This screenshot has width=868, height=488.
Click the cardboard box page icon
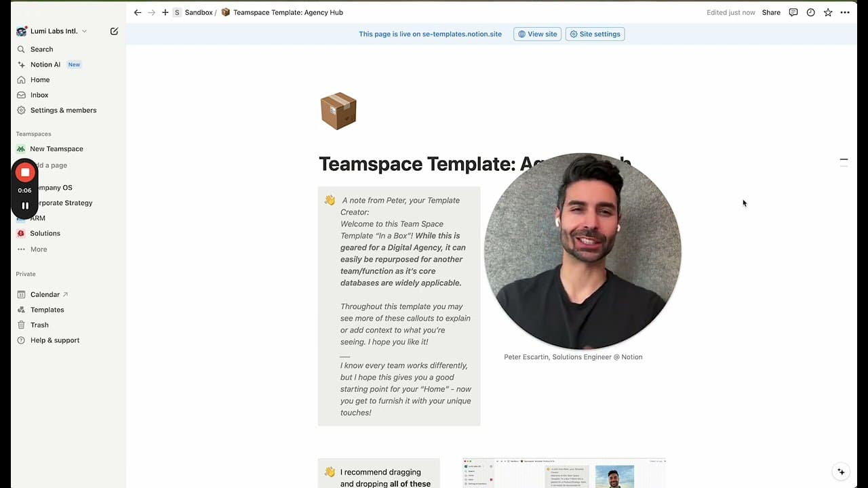tap(338, 110)
